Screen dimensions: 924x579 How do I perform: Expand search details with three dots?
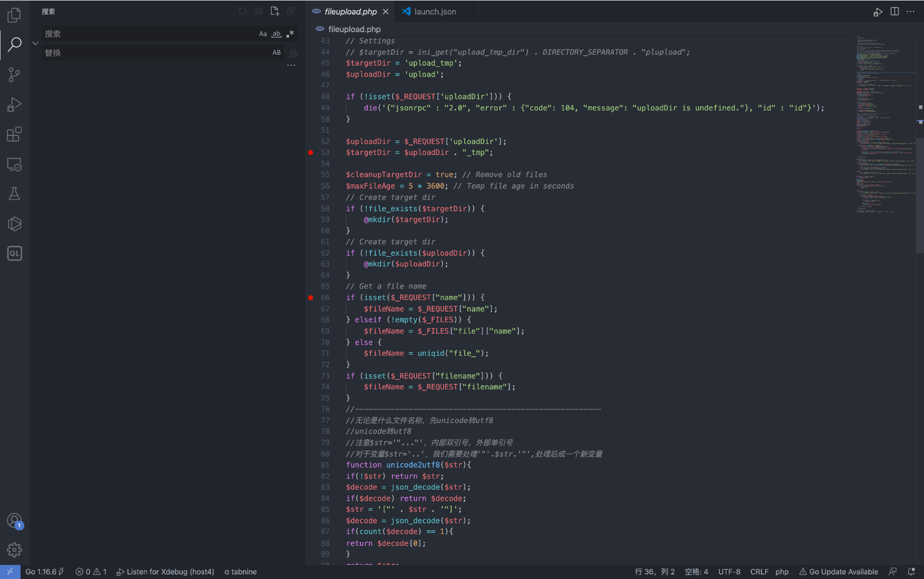(291, 65)
